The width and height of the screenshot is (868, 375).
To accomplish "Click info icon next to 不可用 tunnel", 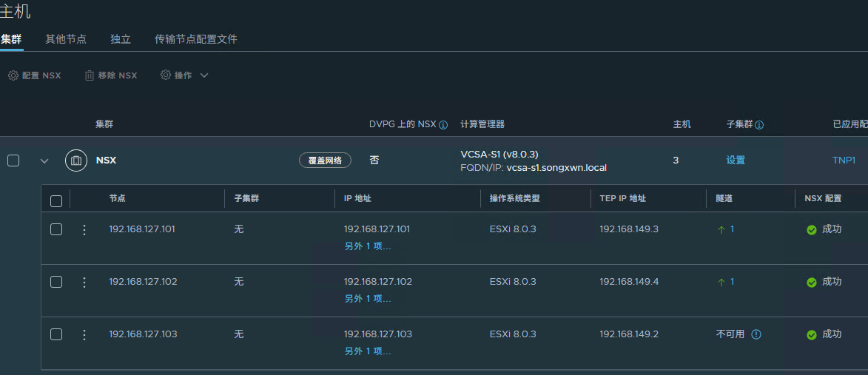I will (756, 334).
